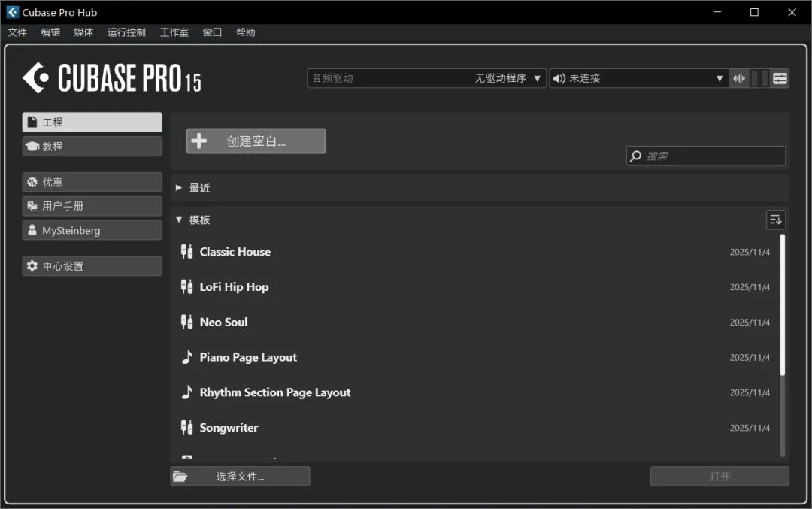
Task: Click the audio test waveform icon
Action: coord(739,78)
